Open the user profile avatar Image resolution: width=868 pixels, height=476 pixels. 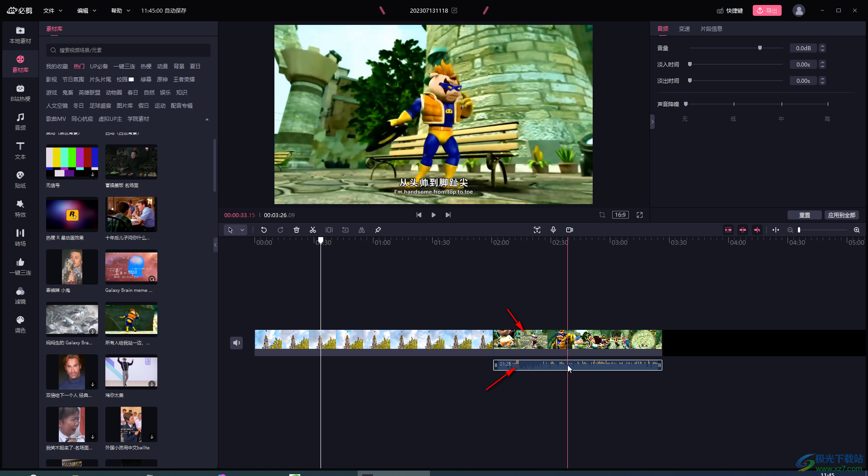799,10
